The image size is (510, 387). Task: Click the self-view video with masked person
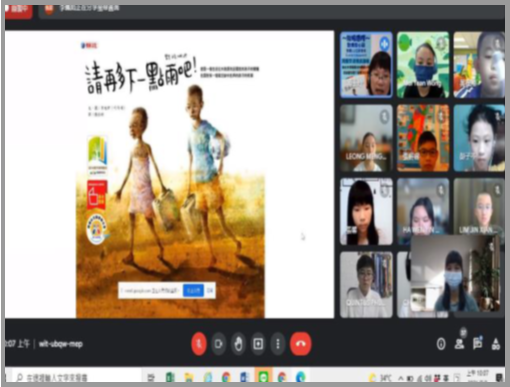(455, 273)
